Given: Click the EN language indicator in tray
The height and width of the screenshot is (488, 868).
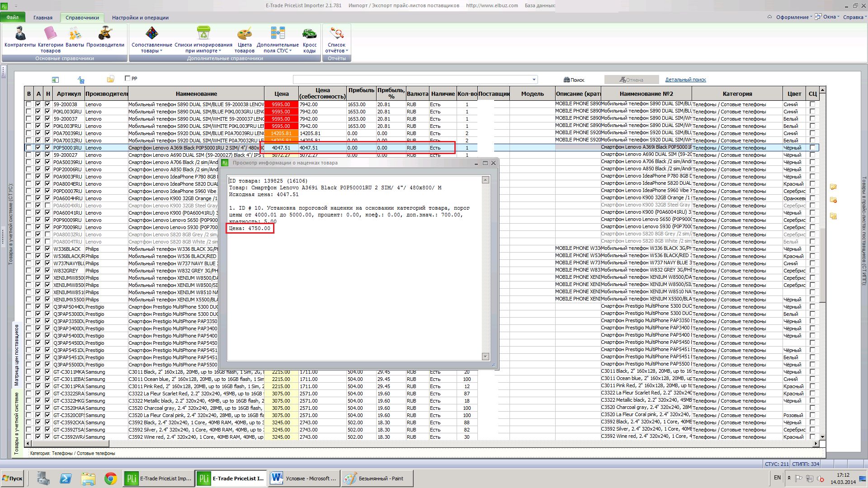Looking at the screenshot, I should tap(777, 478).
